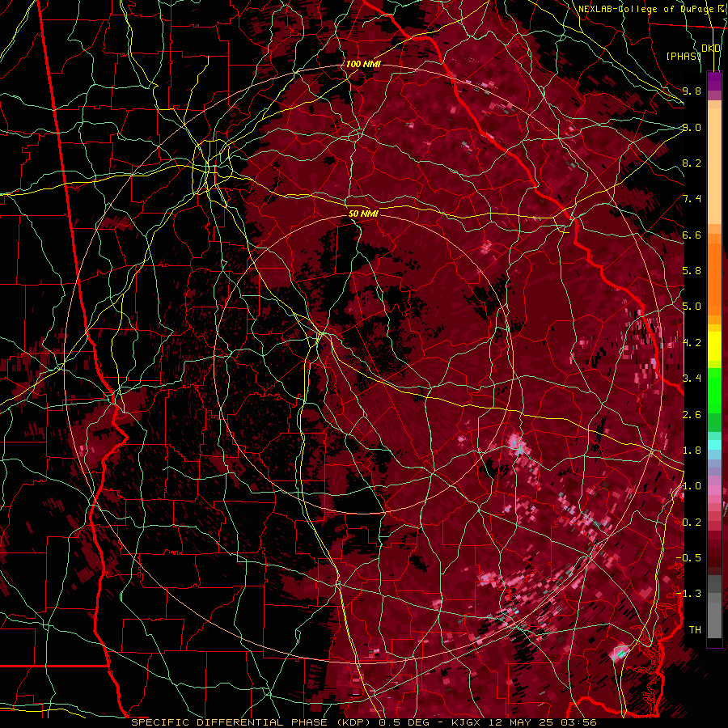Viewport: 728px width, 728px height.
Task: Click the [PHAS] label near the color scale
Action: coord(684,56)
